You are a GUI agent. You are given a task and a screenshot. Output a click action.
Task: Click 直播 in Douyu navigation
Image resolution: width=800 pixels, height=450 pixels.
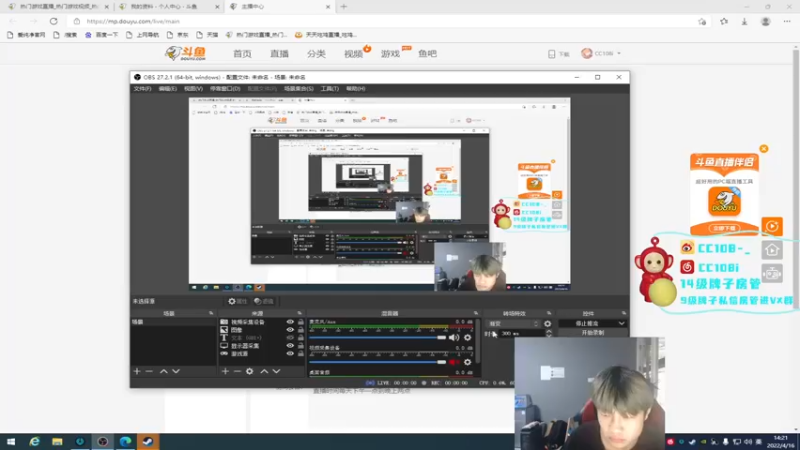[280, 54]
